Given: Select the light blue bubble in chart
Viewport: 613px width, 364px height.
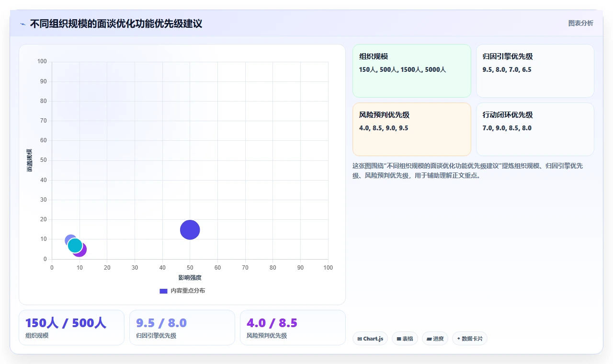Looking at the screenshot, I should click(x=69, y=239).
